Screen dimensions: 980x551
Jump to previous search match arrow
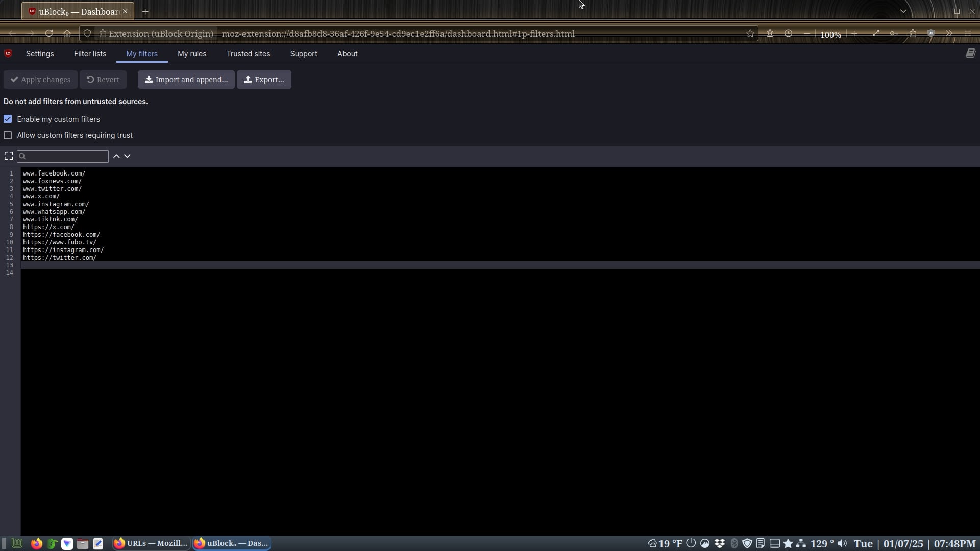click(x=116, y=156)
